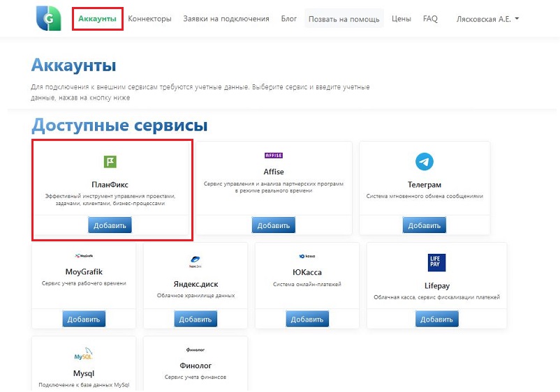Screen dimensions: 560x392
Task: Click the ПланФикс green flag icon
Action: point(110,162)
